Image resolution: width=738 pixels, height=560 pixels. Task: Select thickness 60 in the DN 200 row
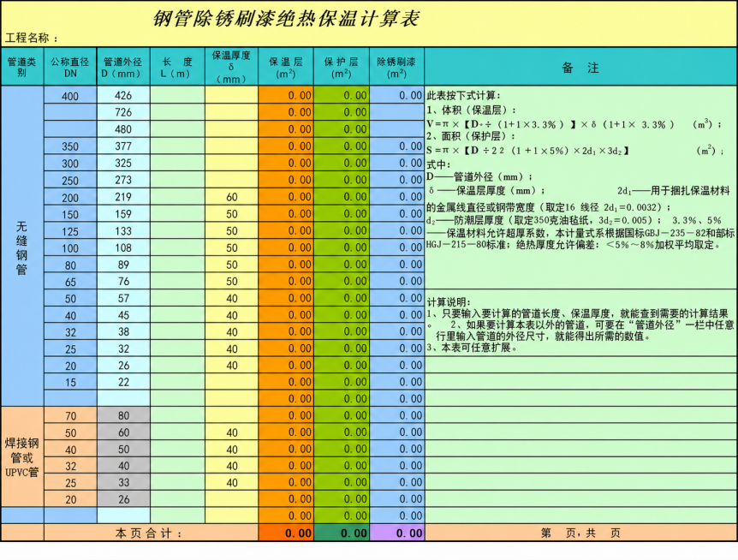[x=231, y=197]
